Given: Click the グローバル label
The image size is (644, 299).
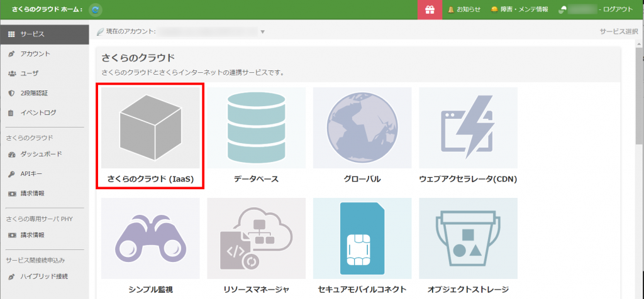Looking at the screenshot, I should tap(362, 179).
